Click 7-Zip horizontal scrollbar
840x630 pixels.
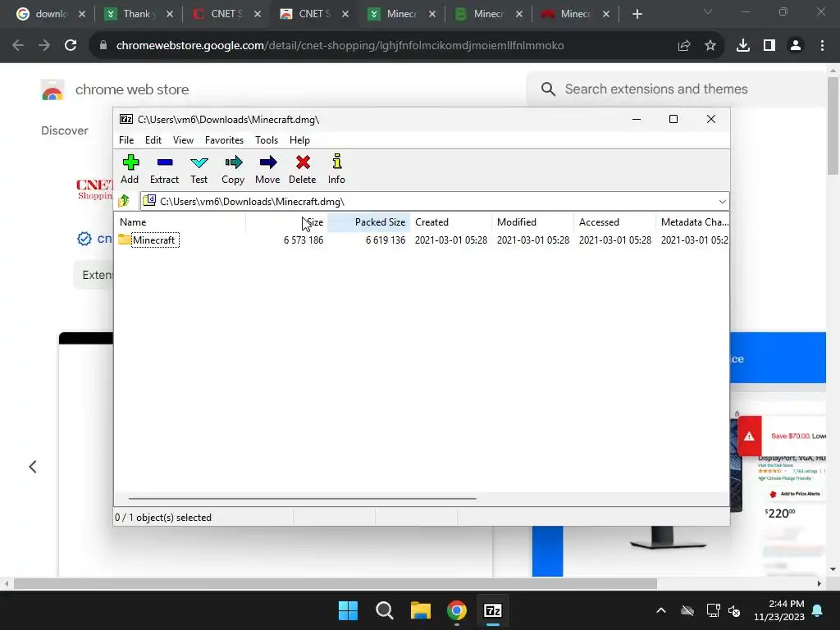(x=303, y=498)
